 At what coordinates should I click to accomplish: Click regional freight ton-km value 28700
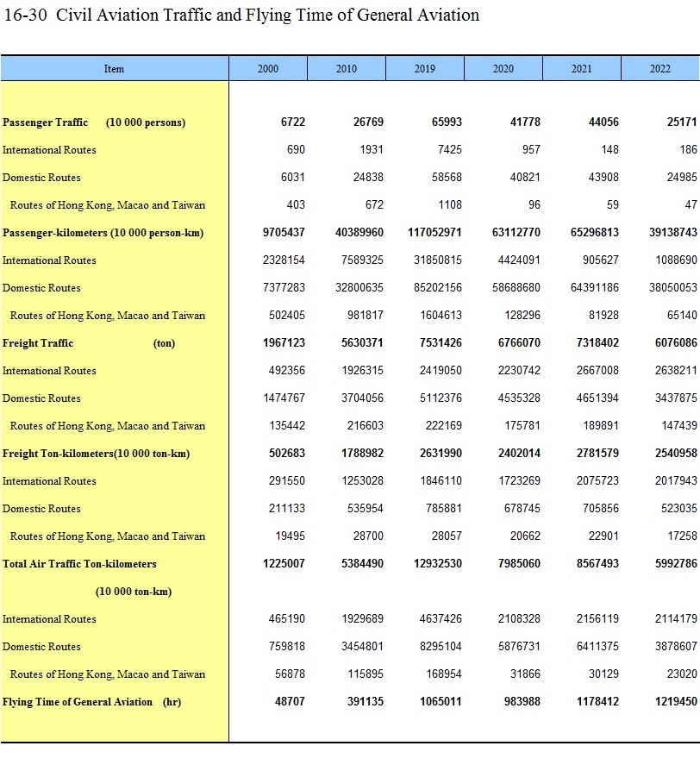pyautogui.click(x=368, y=536)
